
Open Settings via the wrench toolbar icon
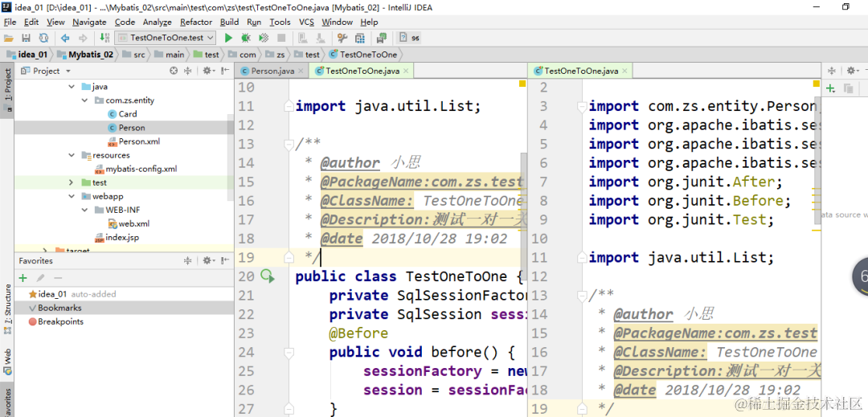point(342,38)
